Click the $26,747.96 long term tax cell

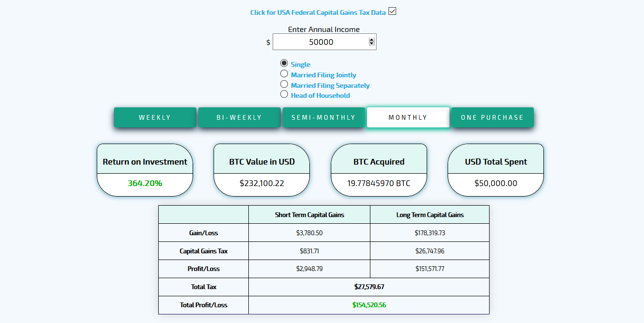click(430, 251)
